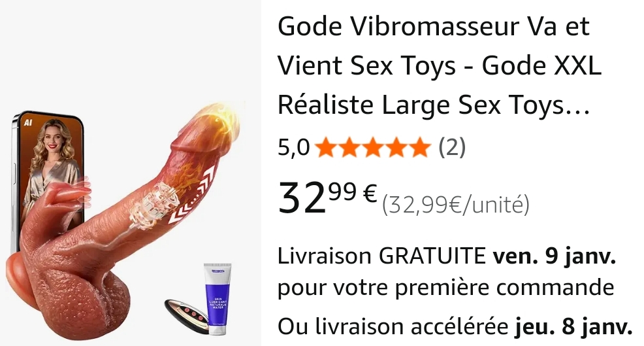The width and height of the screenshot is (644, 346).
Task: Open the product image thumbnail
Action: pyautogui.click(x=131, y=173)
